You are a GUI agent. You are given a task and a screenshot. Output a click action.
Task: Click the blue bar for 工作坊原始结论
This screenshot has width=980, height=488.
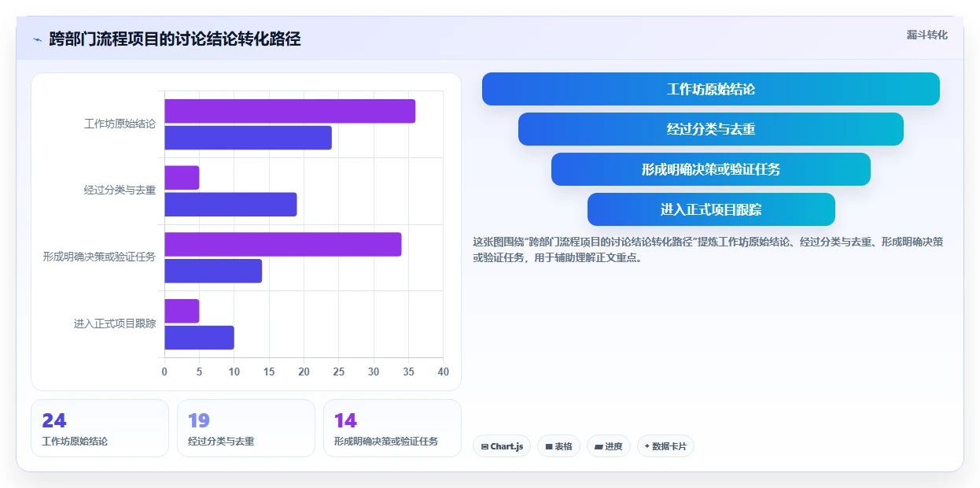(x=248, y=138)
